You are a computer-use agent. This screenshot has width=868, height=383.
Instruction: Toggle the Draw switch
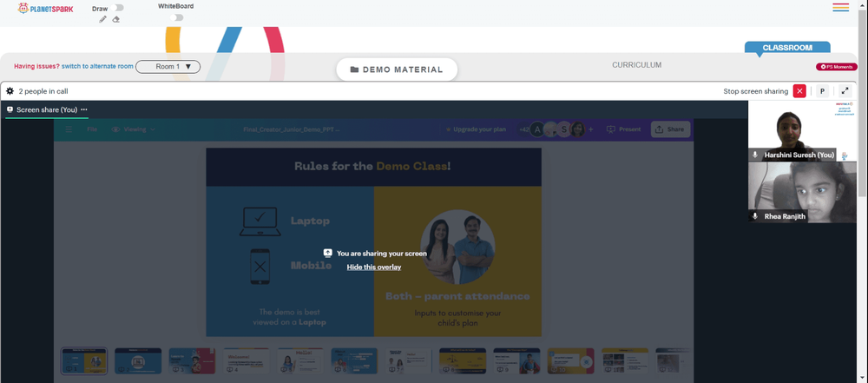[117, 8]
